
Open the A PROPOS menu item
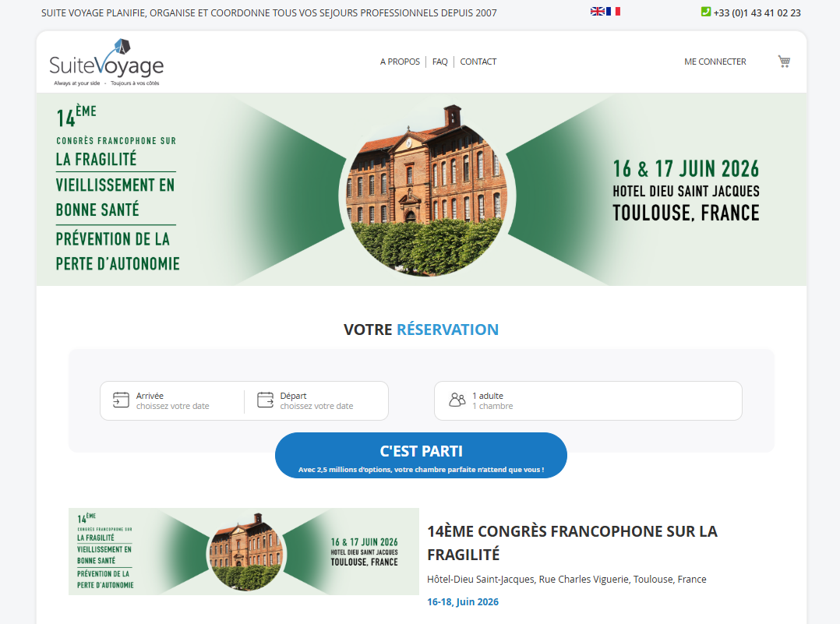[400, 62]
